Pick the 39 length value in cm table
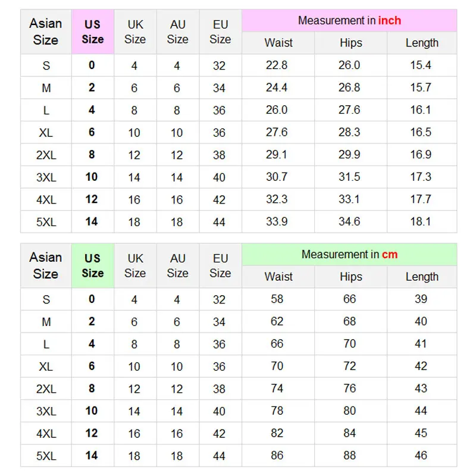 [421, 299]
